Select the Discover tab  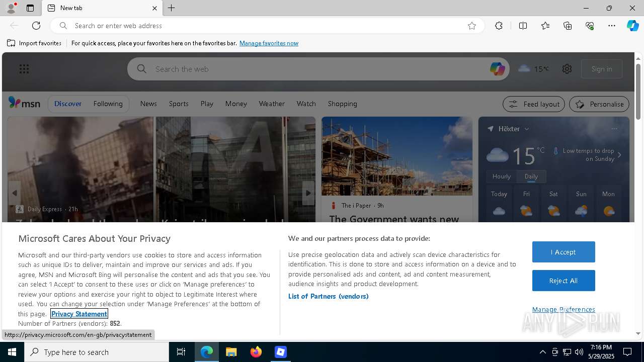(68, 104)
